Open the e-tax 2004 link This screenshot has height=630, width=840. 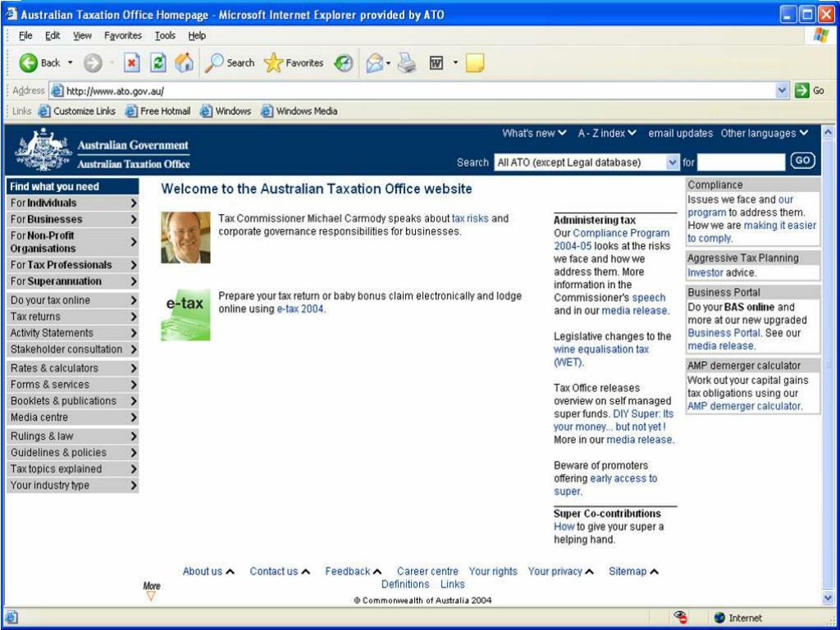(x=300, y=308)
